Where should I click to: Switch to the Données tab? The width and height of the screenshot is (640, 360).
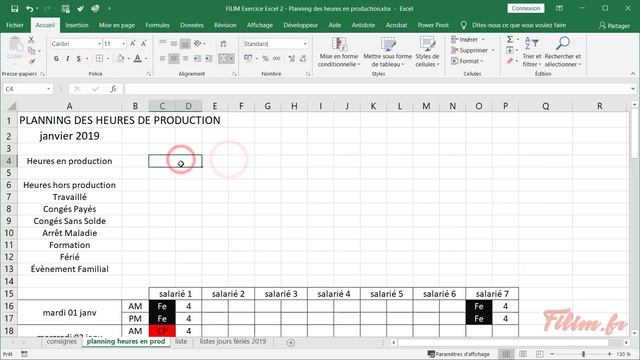[192, 25]
